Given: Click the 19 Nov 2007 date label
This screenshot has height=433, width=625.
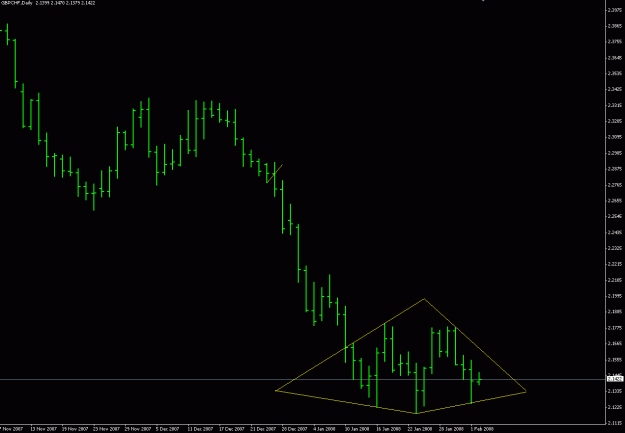Looking at the screenshot, I should [x=75, y=429].
